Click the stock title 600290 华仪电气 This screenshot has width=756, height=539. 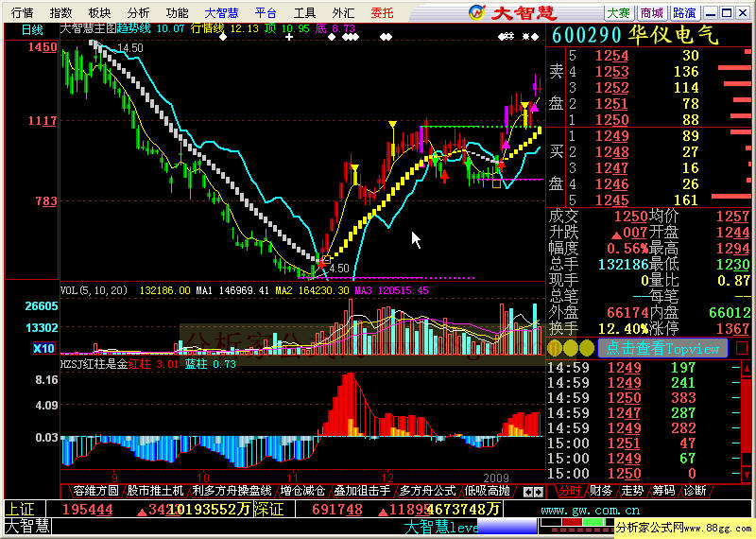click(x=635, y=35)
